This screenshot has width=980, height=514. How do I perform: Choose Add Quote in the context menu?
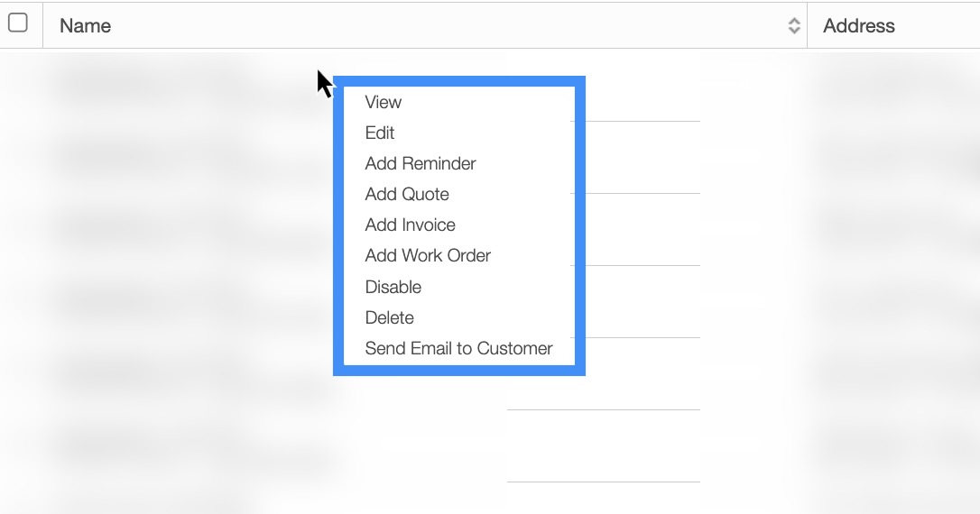click(407, 194)
